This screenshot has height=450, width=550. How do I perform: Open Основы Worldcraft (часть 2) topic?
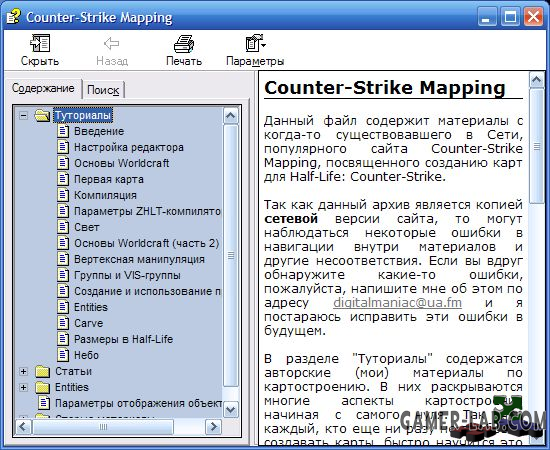(147, 243)
